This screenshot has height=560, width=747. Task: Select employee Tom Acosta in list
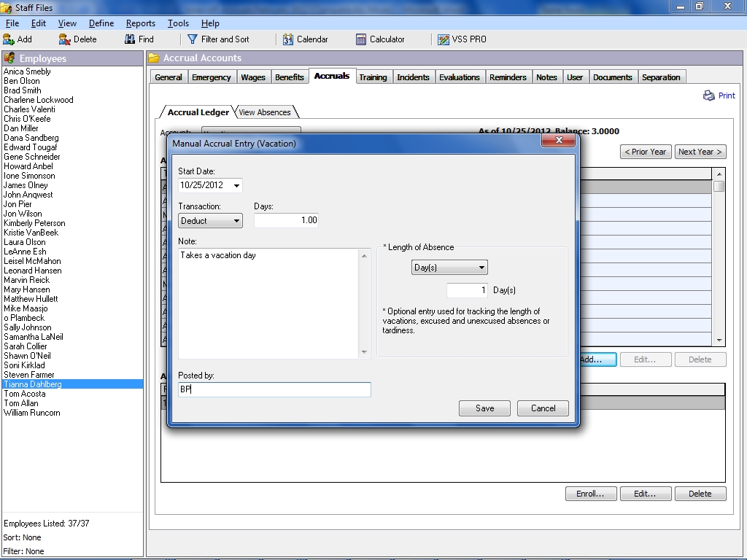24,394
